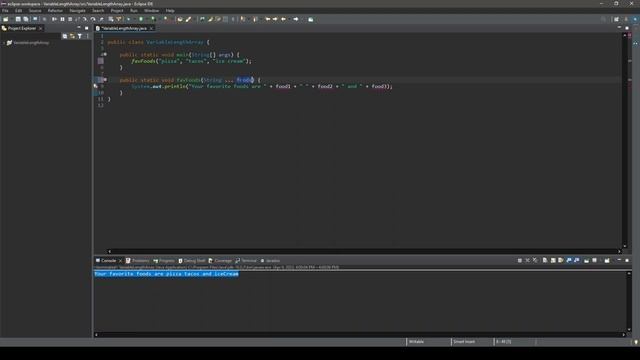Click the External Tools run icon
640x360 pixels.
pos(166,19)
